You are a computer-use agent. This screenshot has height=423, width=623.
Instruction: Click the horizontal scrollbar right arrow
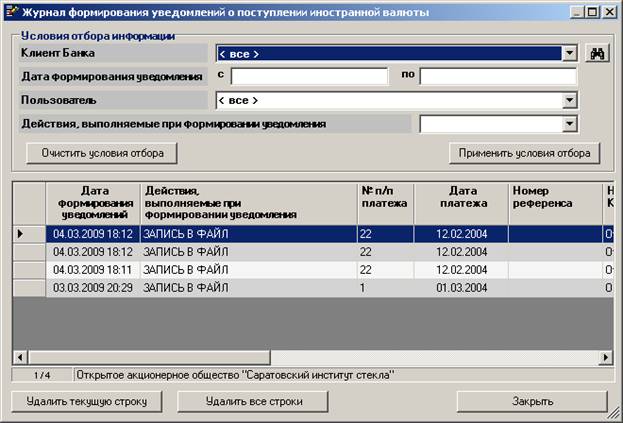pos(606,357)
